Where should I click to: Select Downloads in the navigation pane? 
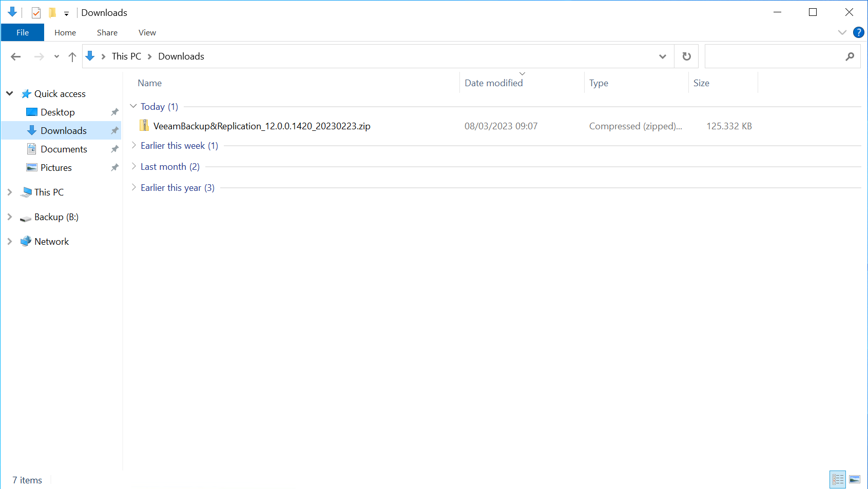[x=64, y=131]
